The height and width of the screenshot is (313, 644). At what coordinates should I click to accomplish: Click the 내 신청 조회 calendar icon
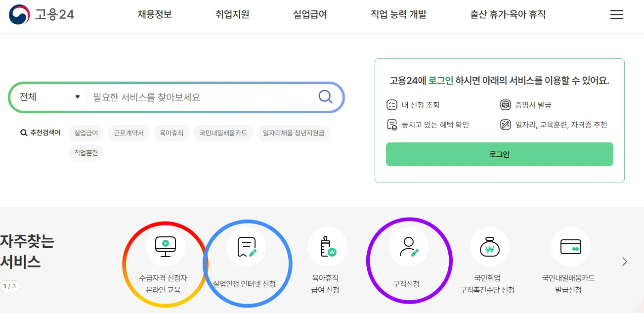[392, 104]
